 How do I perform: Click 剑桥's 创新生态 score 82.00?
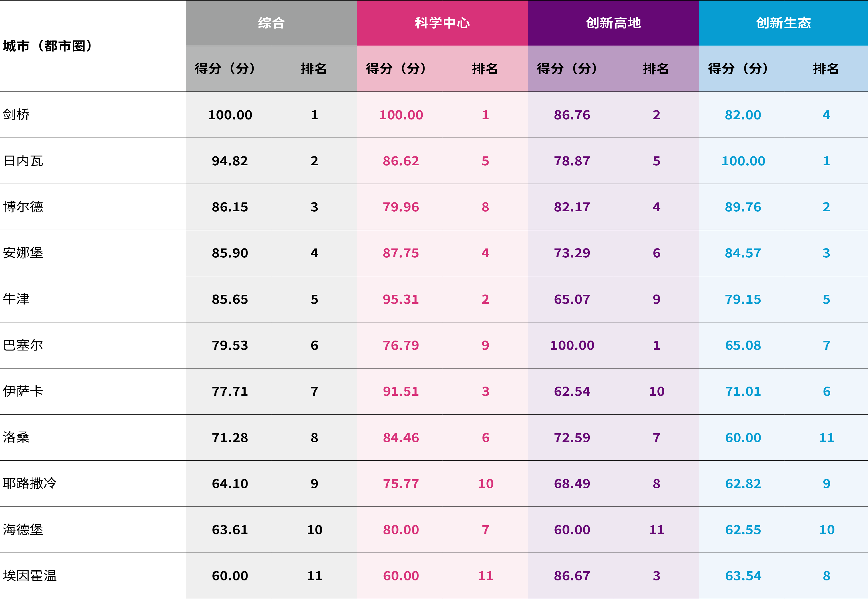coord(743,115)
